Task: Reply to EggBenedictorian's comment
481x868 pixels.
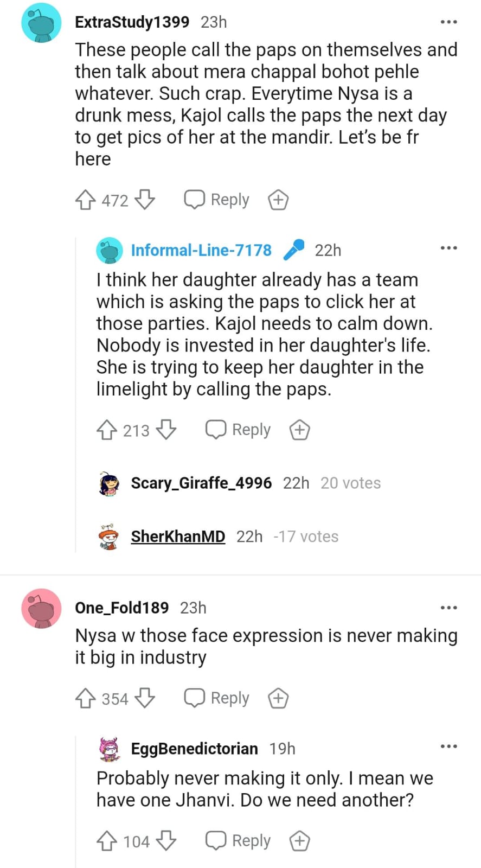Action: pyautogui.click(x=238, y=841)
